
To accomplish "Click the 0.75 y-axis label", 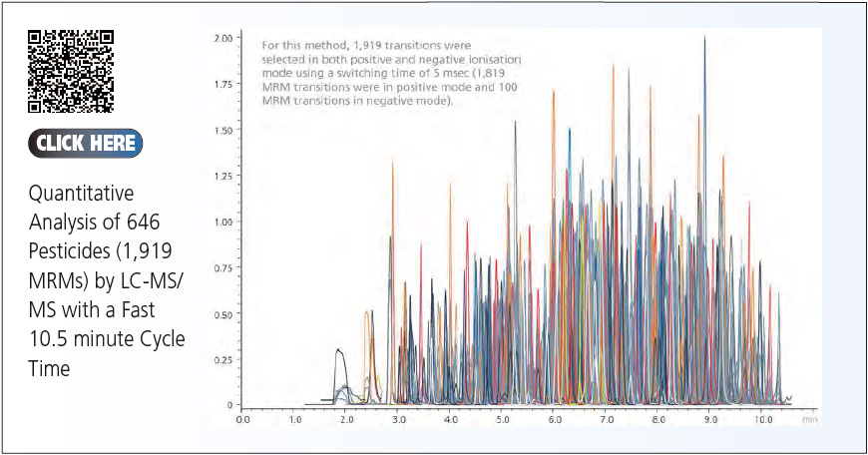I will pyautogui.click(x=223, y=267).
